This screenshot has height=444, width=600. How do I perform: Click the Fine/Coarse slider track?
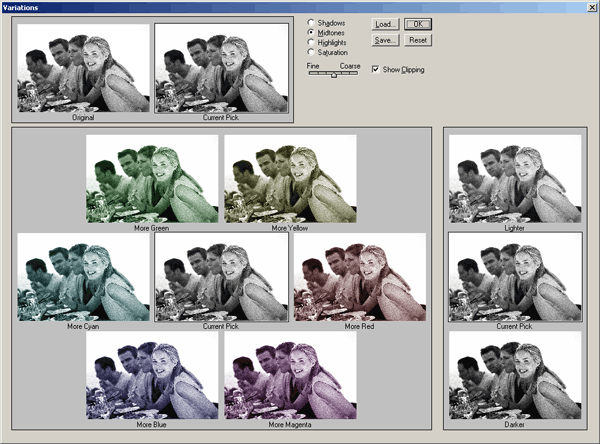[x=334, y=73]
